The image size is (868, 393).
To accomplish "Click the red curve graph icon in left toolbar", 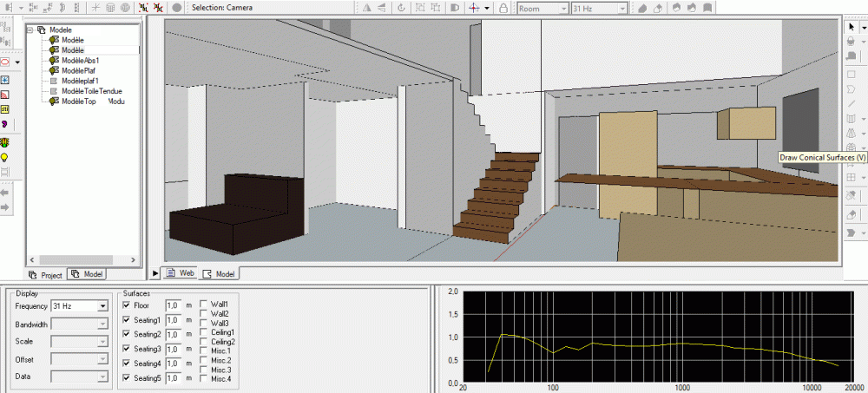I will coord(5,95).
